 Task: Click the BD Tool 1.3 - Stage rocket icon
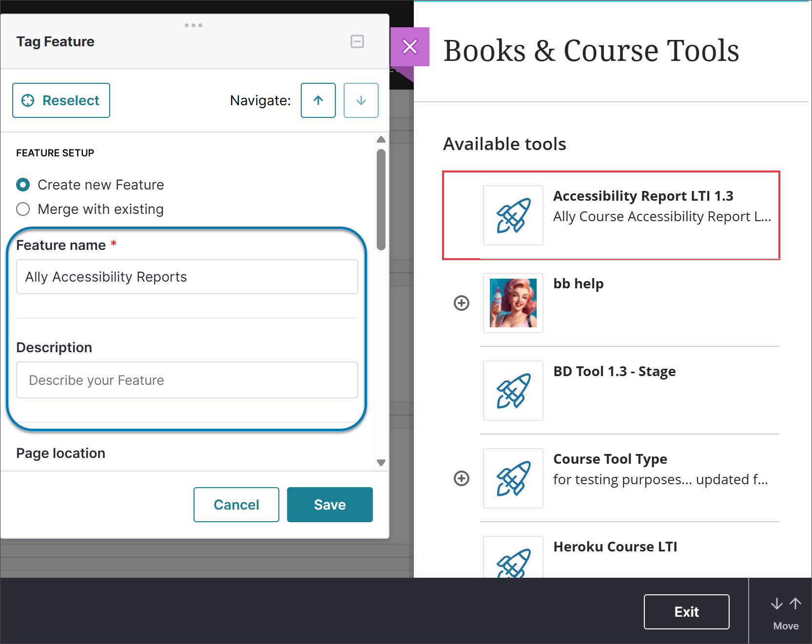513,391
